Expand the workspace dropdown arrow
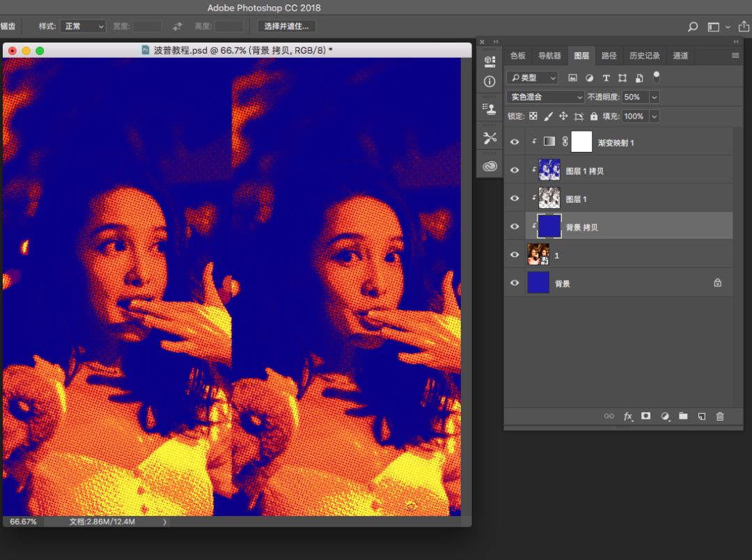The image size is (752, 560). click(728, 27)
